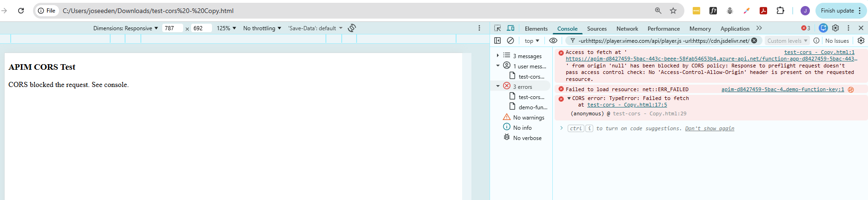Open the No throttling dropdown

[x=262, y=28]
